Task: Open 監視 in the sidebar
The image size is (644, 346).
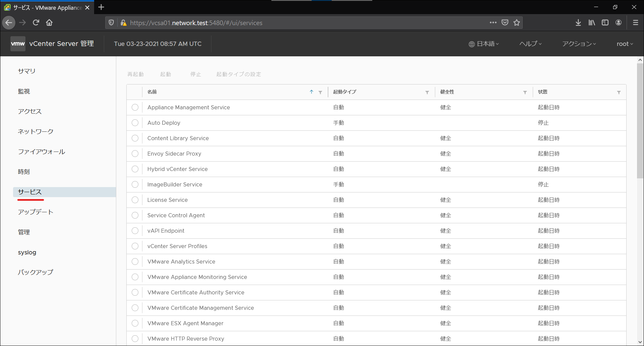Action: tap(24, 91)
